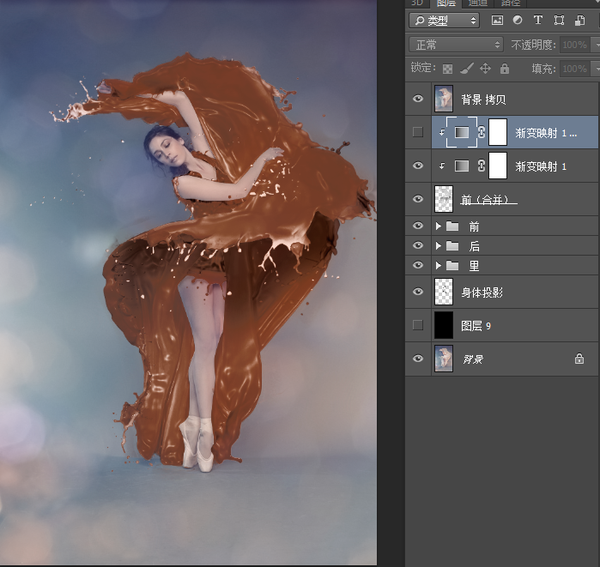Image resolution: width=600 pixels, height=567 pixels.
Task: Expand the 里 layer group
Action: coord(438,265)
